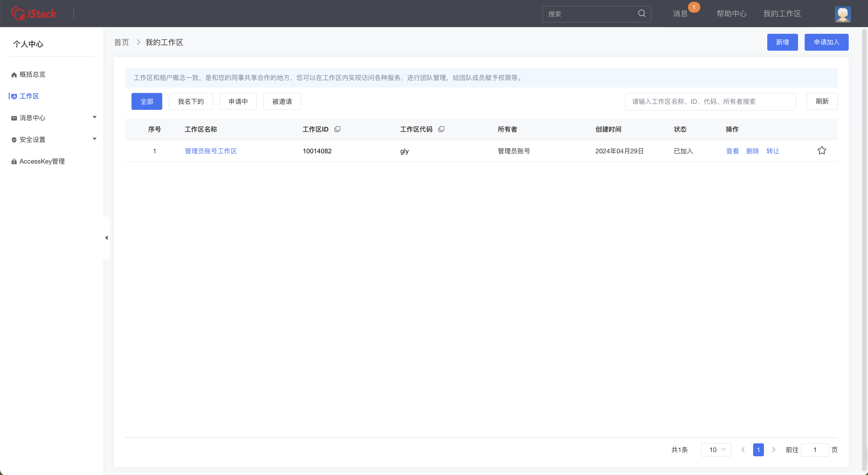Click the 共1条 total count text
The image size is (868, 475).
click(x=679, y=450)
